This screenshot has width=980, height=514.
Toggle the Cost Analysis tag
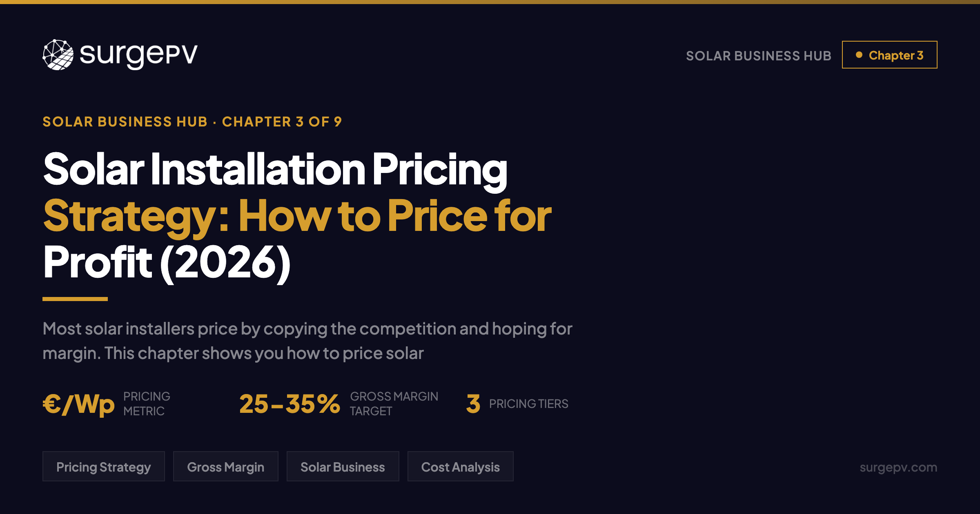click(460, 466)
